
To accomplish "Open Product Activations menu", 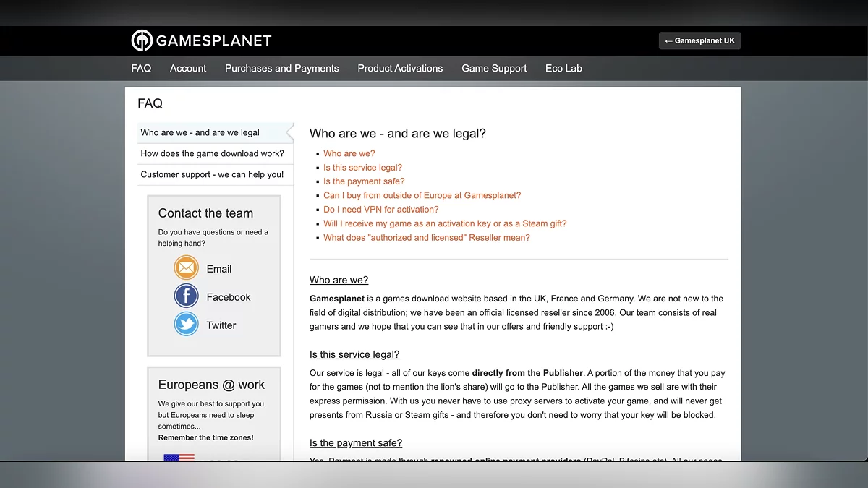I will point(400,68).
